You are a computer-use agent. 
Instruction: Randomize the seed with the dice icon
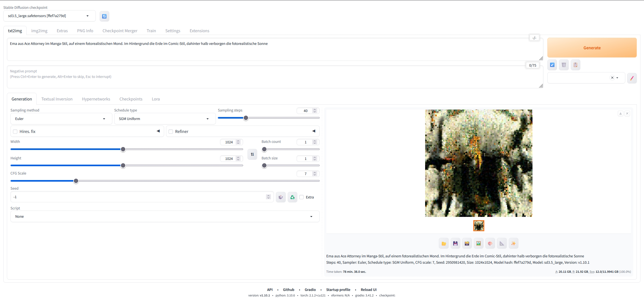coord(281,197)
